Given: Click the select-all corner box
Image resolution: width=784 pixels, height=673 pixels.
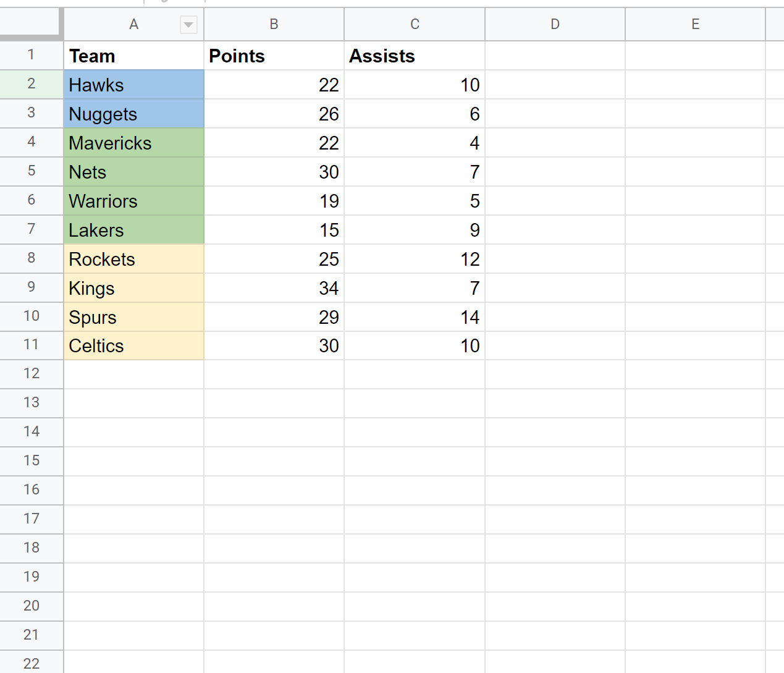Looking at the screenshot, I should pyautogui.click(x=31, y=24).
